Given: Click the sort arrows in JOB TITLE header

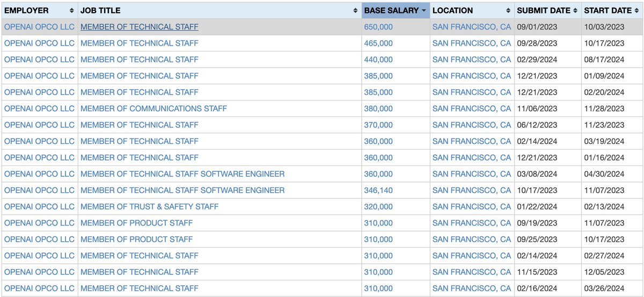Looking at the screenshot, I should [x=355, y=11].
